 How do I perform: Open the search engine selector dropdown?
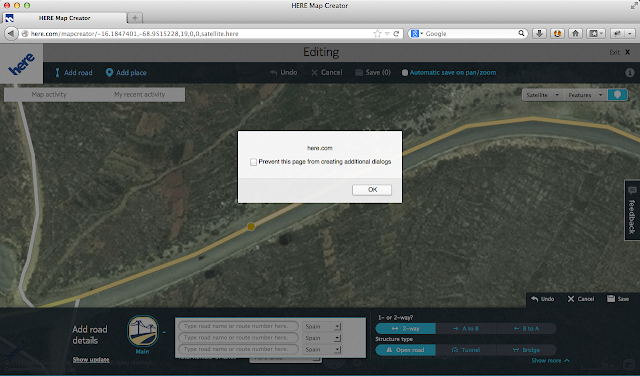pos(417,33)
